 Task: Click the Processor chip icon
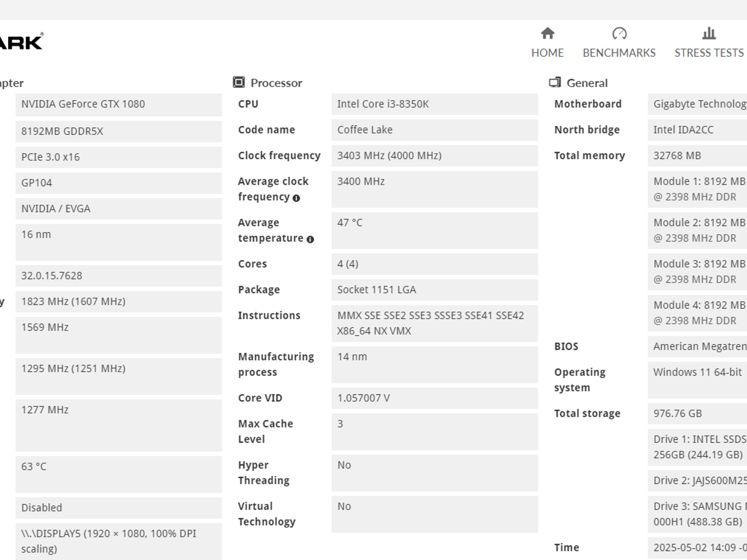239,82
